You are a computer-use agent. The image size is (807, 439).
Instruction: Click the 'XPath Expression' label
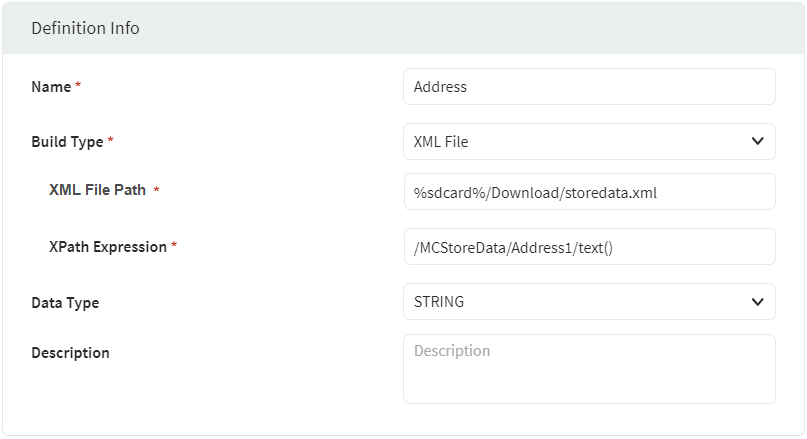click(x=107, y=247)
